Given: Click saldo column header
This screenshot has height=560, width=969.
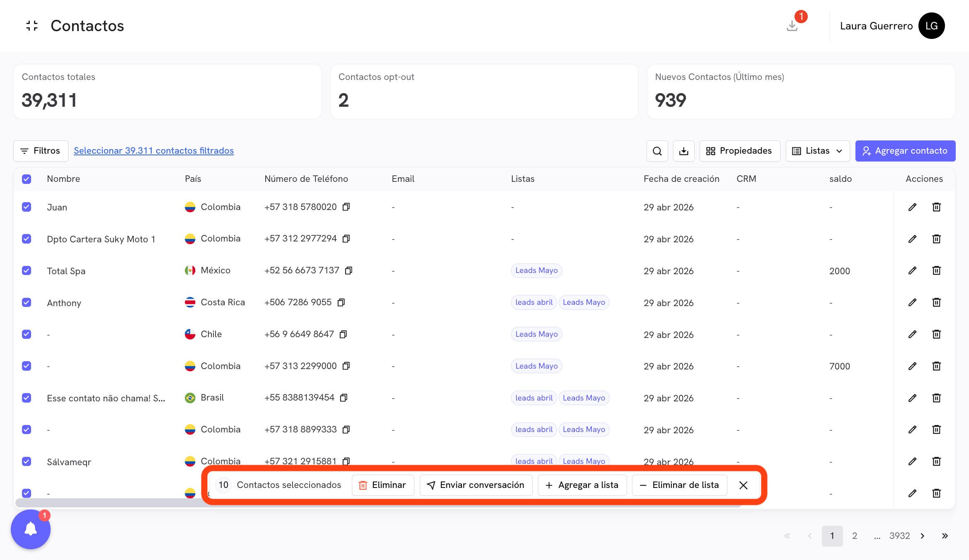Looking at the screenshot, I should pos(841,179).
